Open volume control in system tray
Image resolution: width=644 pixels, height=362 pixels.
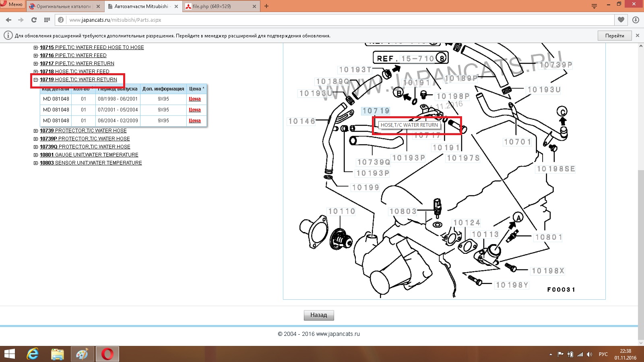click(x=590, y=354)
